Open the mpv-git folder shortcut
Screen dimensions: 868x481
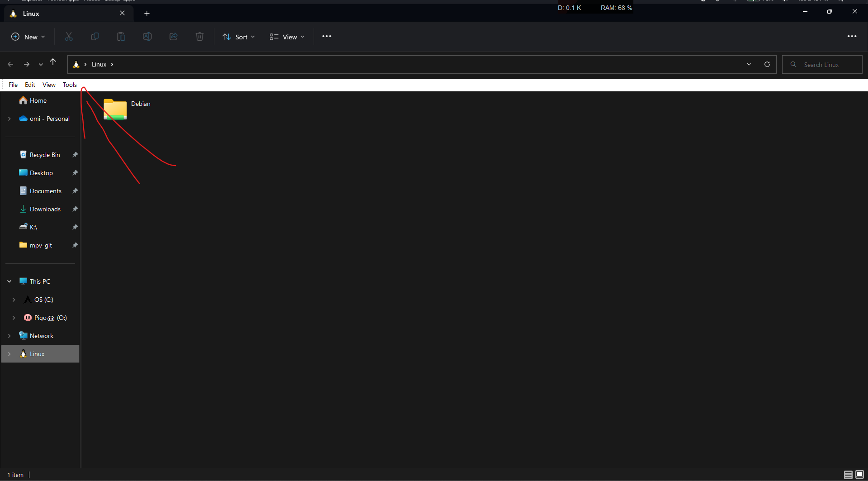coord(36,245)
